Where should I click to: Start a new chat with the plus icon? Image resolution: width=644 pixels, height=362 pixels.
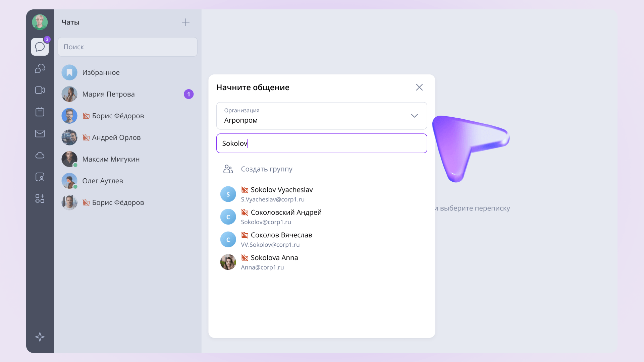[186, 22]
